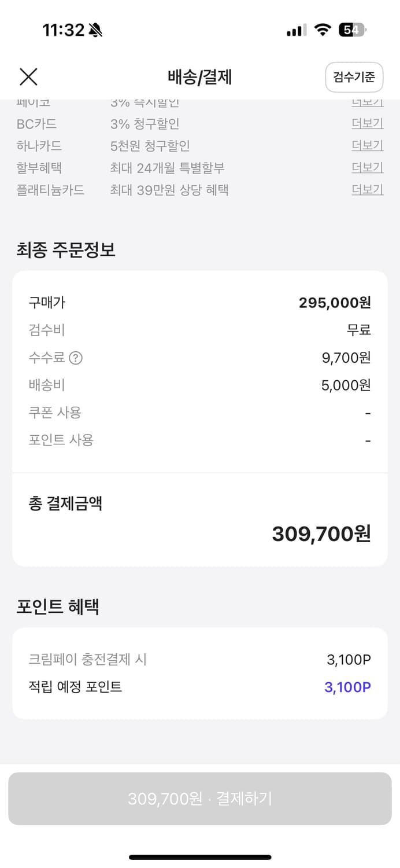Expand 할부혜택 installment details
Viewport: 400px width, 868px height.
click(368, 167)
